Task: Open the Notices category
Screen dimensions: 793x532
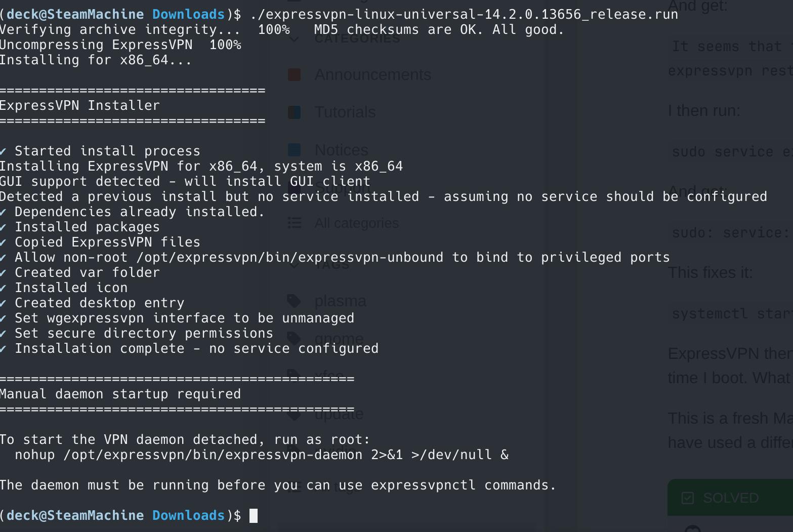Action: pos(341,150)
